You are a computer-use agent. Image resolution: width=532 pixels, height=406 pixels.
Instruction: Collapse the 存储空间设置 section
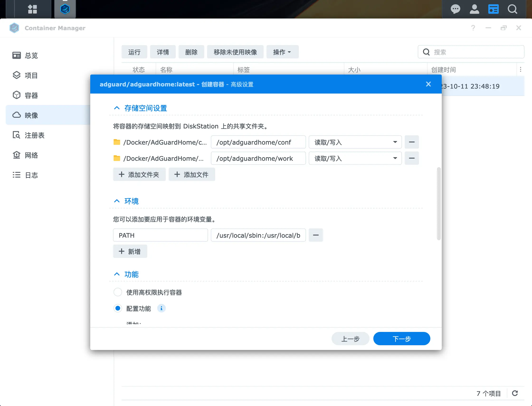coord(117,108)
